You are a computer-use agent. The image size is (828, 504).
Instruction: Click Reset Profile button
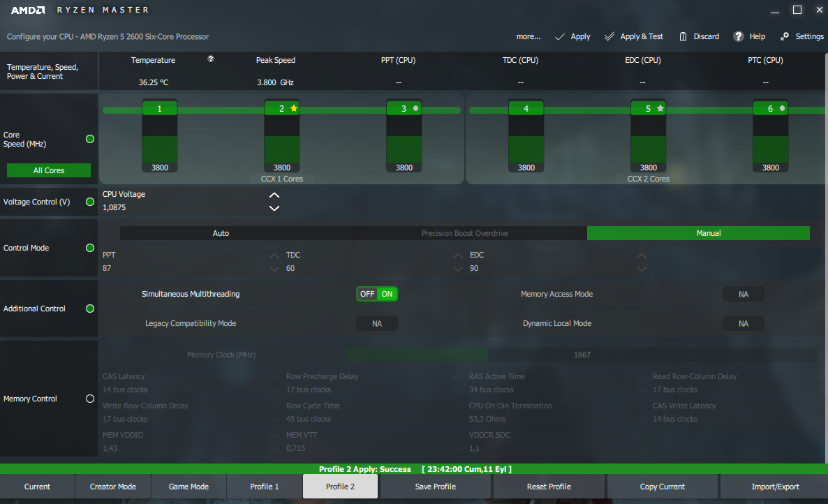pos(549,487)
